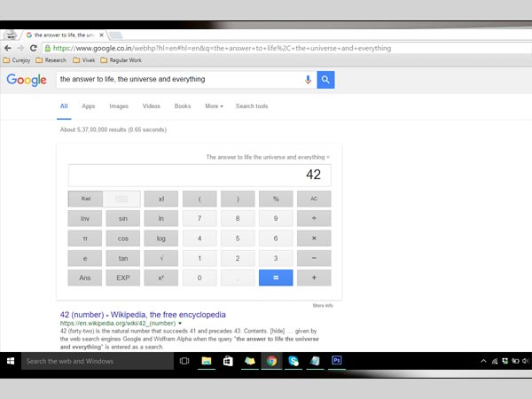Image resolution: width=532 pixels, height=399 pixels.
Task: Switch to the Images search tab
Action: [x=118, y=106]
